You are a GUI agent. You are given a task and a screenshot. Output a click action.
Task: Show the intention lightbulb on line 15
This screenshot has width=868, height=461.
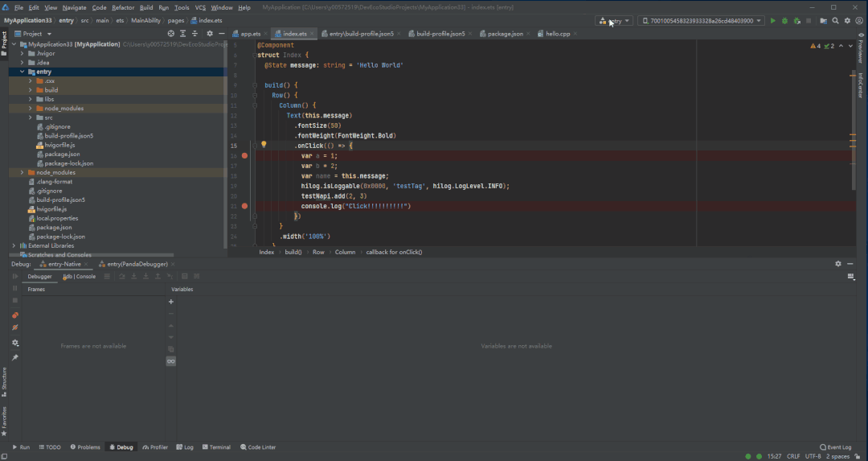tap(264, 145)
